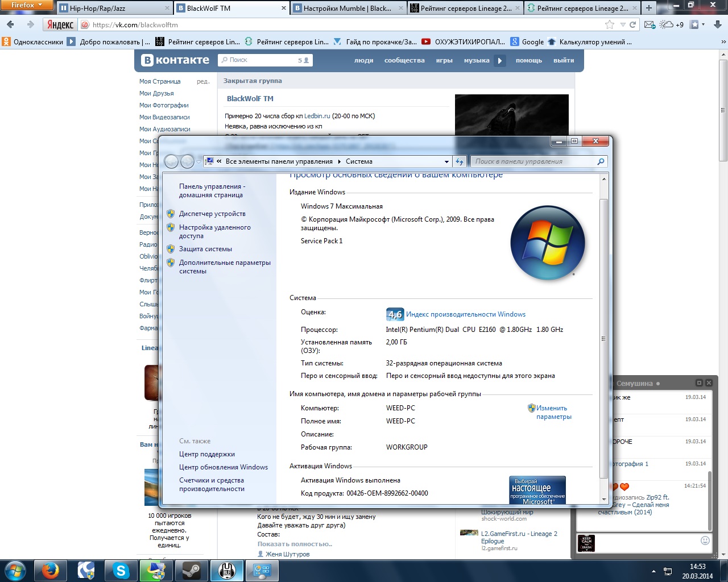This screenshot has width=728, height=582.
Task: Open the Yandex mail envelope icon
Action: click(650, 24)
